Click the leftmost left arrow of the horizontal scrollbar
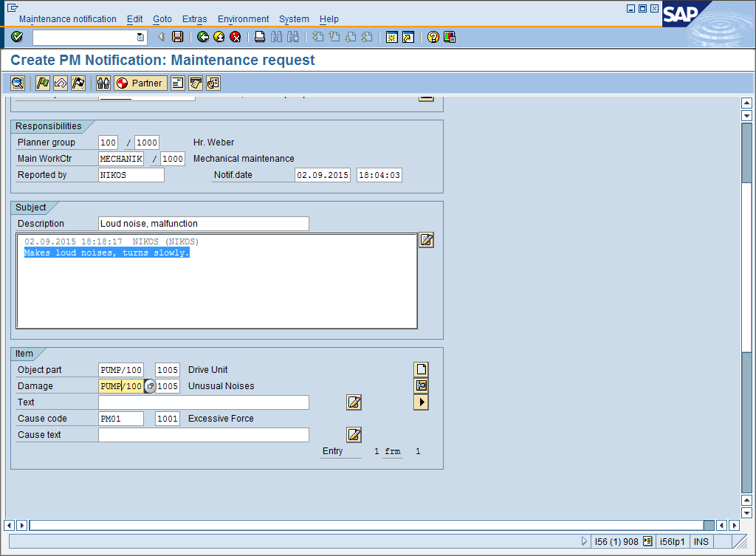The height and width of the screenshot is (556, 756). (9, 525)
